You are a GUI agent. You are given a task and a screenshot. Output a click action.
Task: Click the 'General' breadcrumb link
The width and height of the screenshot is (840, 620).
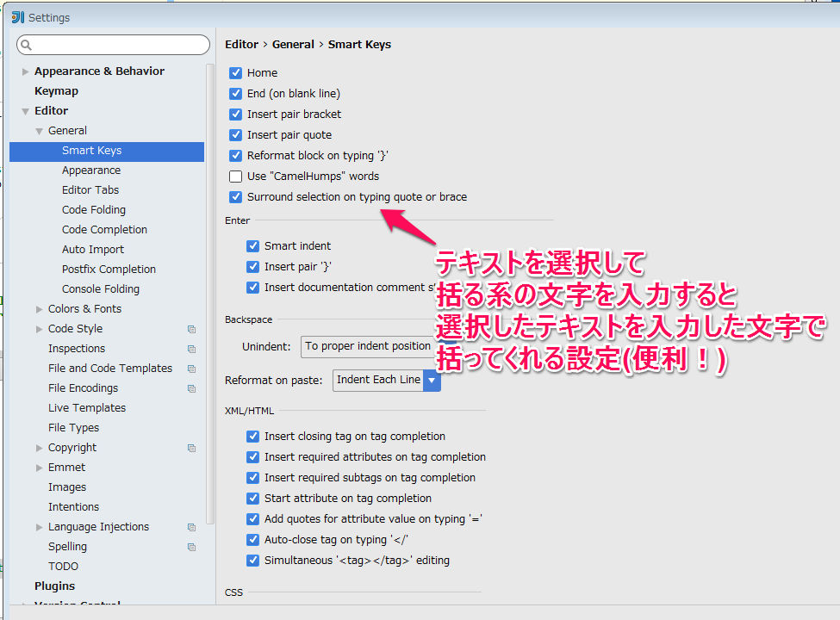pos(294,44)
